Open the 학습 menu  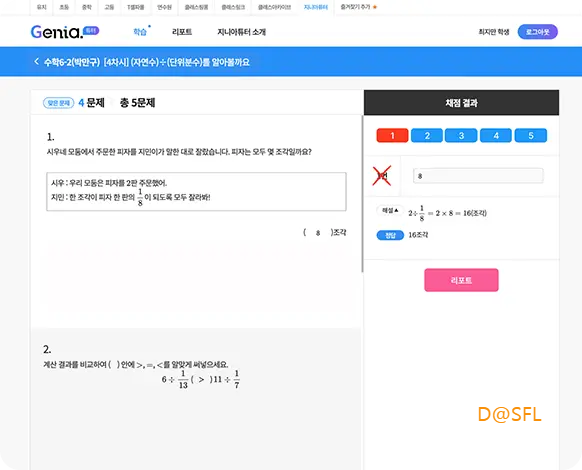(140, 32)
